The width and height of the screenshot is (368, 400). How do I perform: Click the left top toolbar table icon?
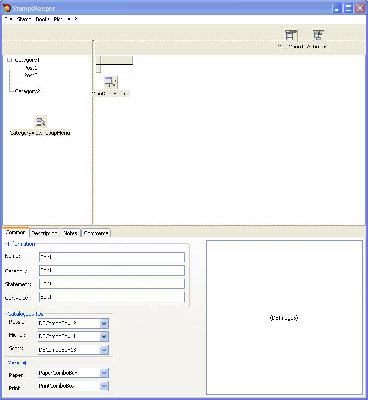pos(291,35)
